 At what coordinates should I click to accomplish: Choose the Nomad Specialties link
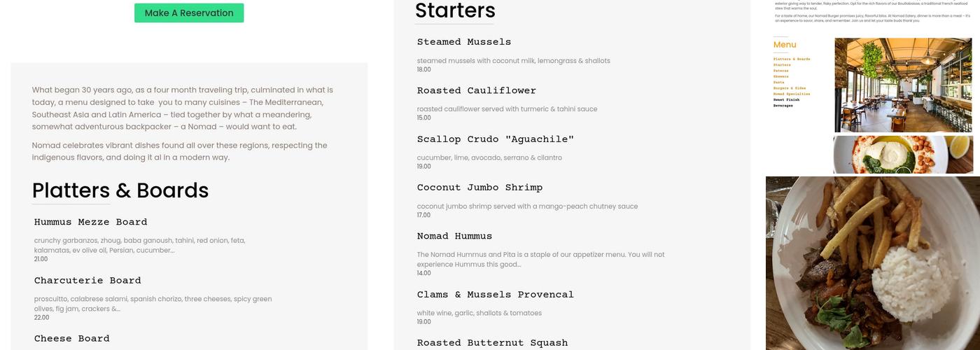pyautogui.click(x=792, y=94)
